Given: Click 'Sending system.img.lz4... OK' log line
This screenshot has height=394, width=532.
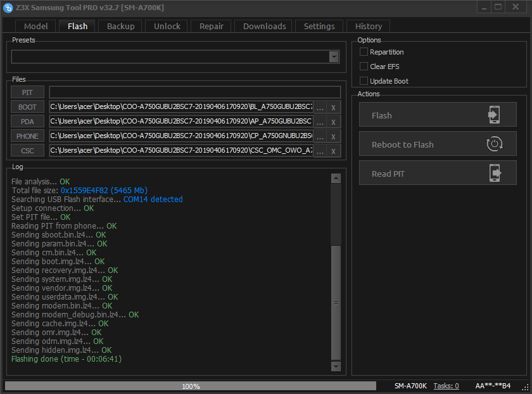Looking at the screenshot, I should pos(62,279).
